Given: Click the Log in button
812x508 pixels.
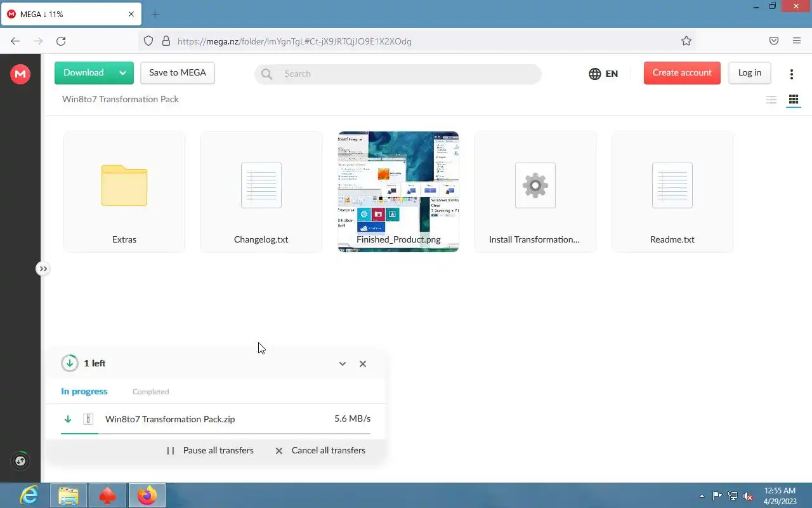Looking at the screenshot, I should pyautogui.click(x=749, y=73).
